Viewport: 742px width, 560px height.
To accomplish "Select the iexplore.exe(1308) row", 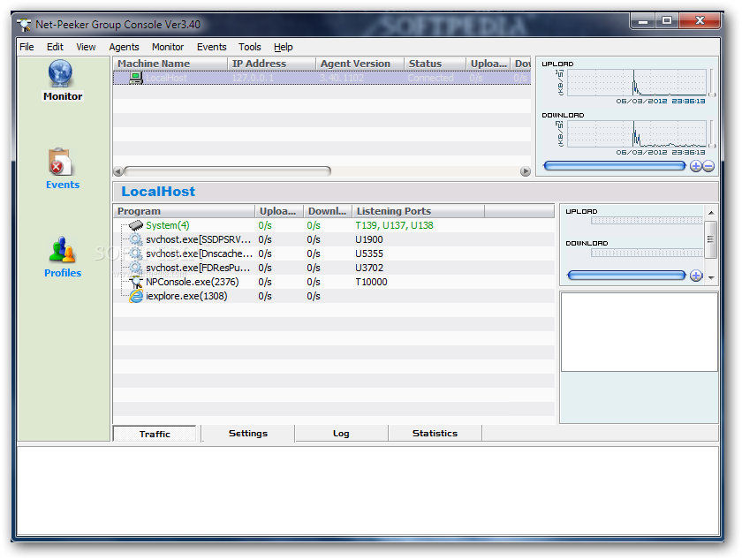I will (334, 296).
